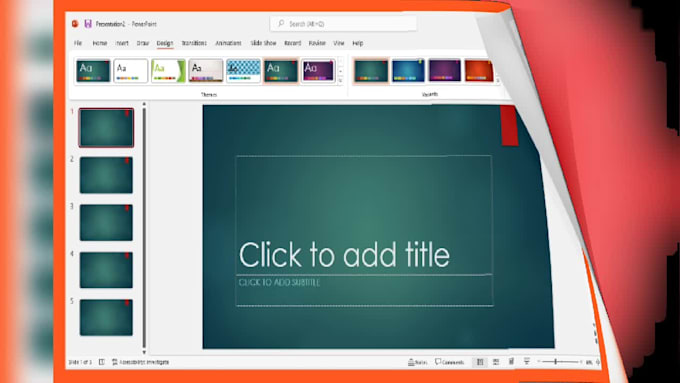Click the PowerPoint logo icon in title bar
Image resolution: width=680 pixels, height=383 pixels.
75,24
